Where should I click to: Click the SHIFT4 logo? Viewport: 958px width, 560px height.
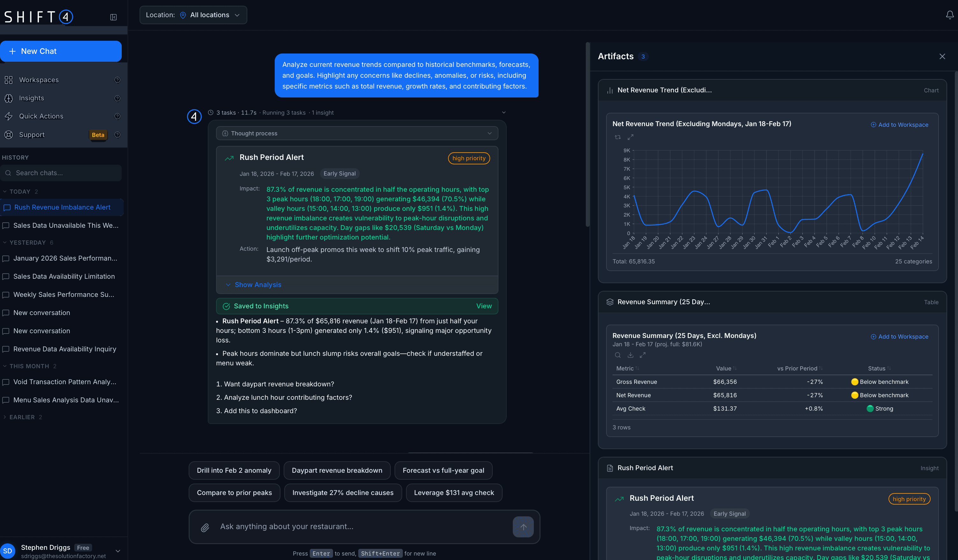point(38,17)
